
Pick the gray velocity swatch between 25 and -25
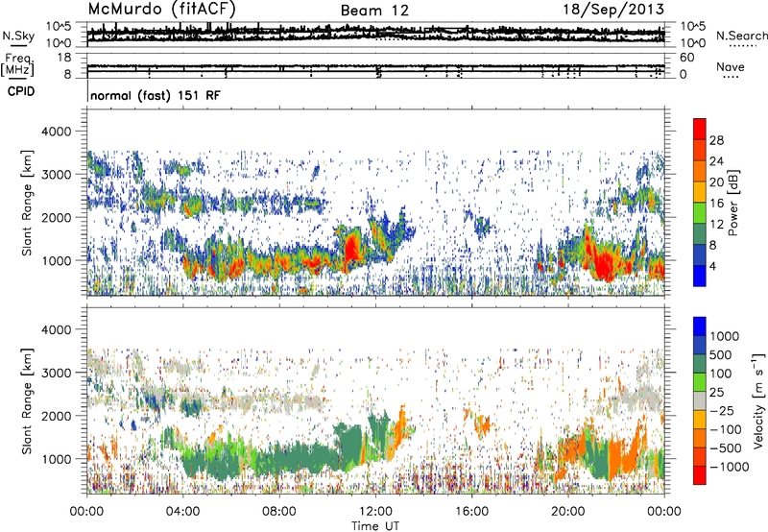700,401
